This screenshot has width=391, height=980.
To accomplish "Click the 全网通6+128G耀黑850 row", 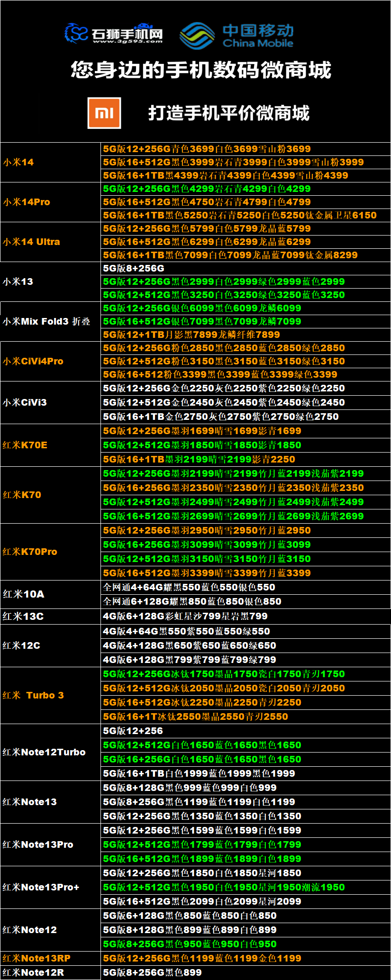I will [246, 601].
